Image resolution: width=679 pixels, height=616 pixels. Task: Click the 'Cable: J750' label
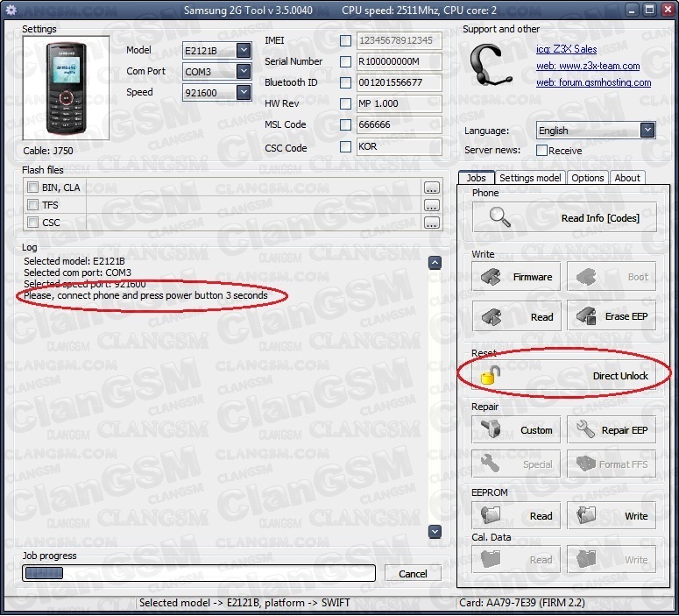(x=48, y=151)
